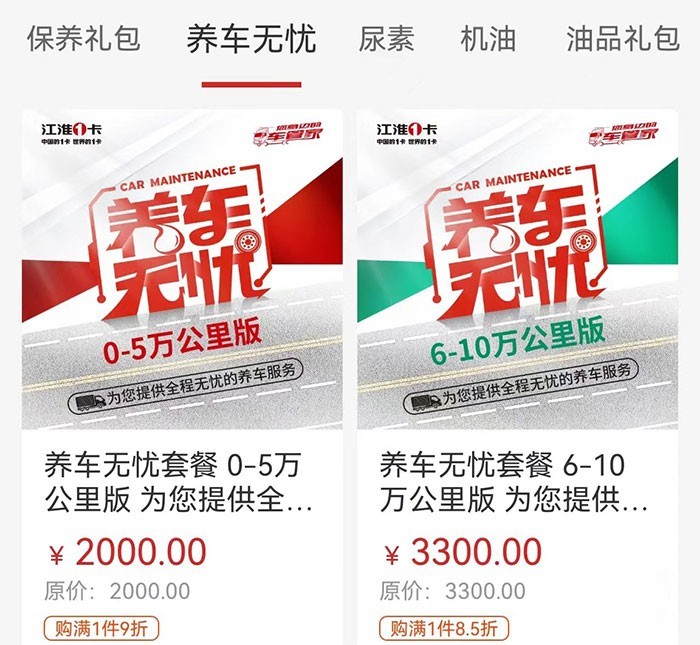The height and width of the screenshot is (645, 700).
Task: Switch to the 保养礼包 tab
Action: tap(83, 38)
